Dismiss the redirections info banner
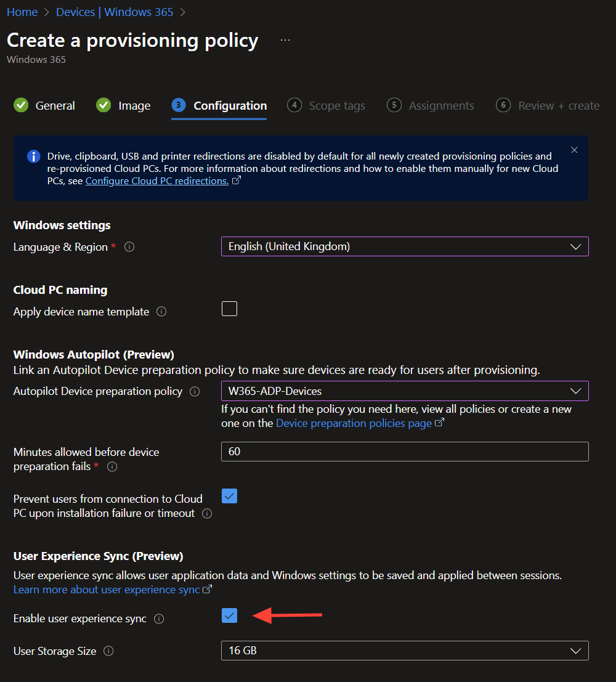Image resolution: width=616 pixels, height=682 pixels. [574, 150]
